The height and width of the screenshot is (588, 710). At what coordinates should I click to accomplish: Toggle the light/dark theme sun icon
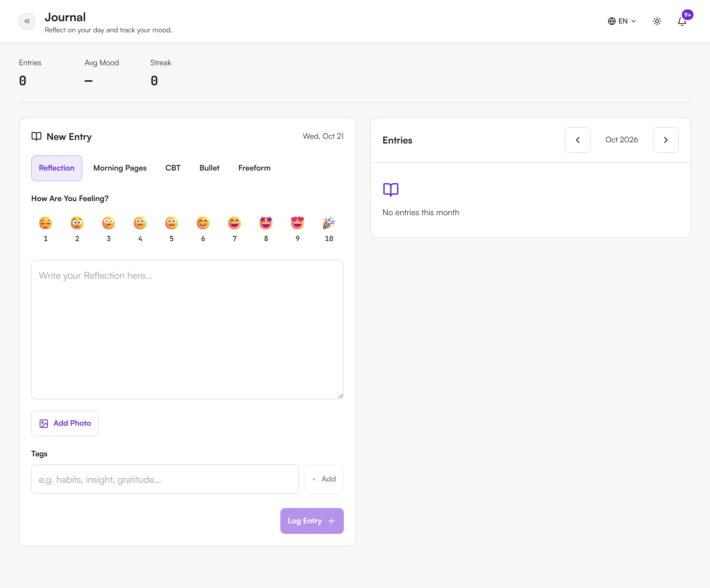point(657,21)
